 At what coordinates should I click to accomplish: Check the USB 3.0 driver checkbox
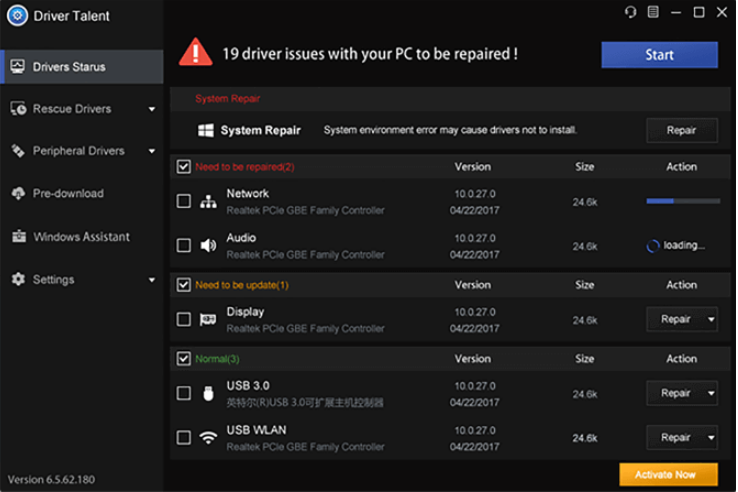coord(184,393)
